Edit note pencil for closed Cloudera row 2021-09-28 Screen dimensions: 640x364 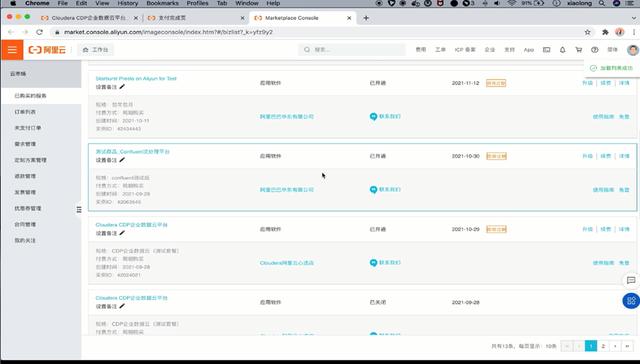coord(122,306)
